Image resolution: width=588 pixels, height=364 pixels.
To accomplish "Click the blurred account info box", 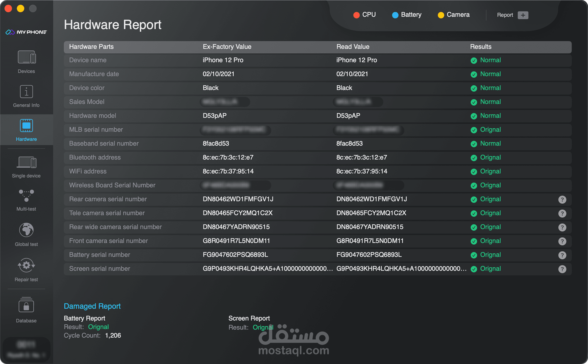I will point(26,350).
